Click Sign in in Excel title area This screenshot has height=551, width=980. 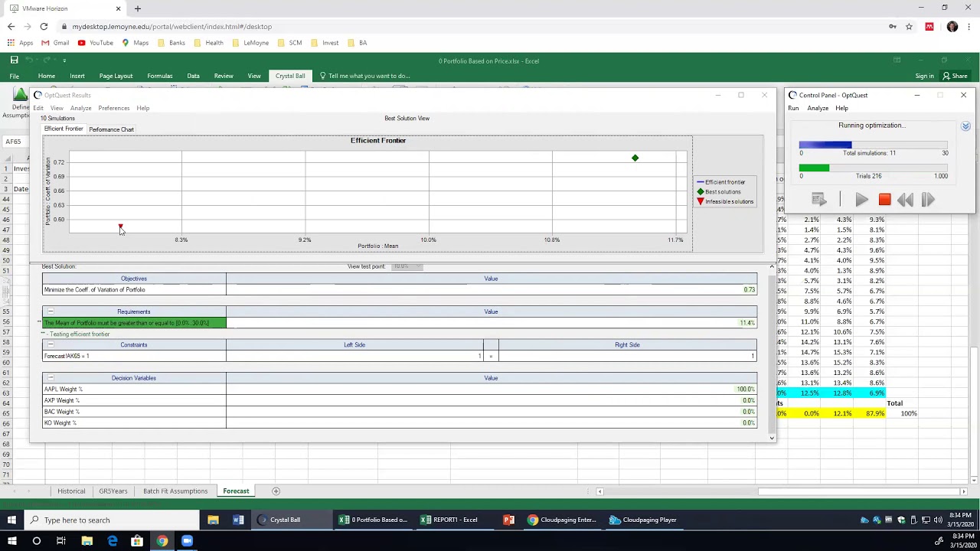click(x=924, y=76)
